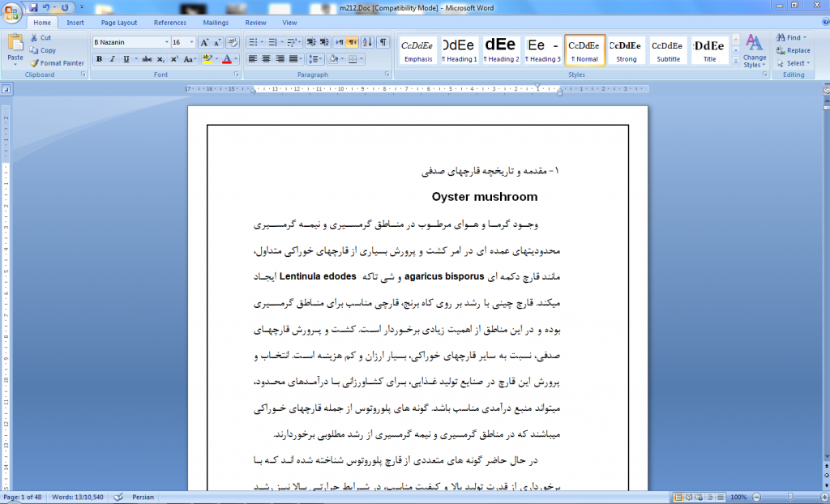The height and width of the screenshot is (504, 830).
Task: Click the Format Painter brush icon
Action: pyautogui.click(x=35, y=63)
